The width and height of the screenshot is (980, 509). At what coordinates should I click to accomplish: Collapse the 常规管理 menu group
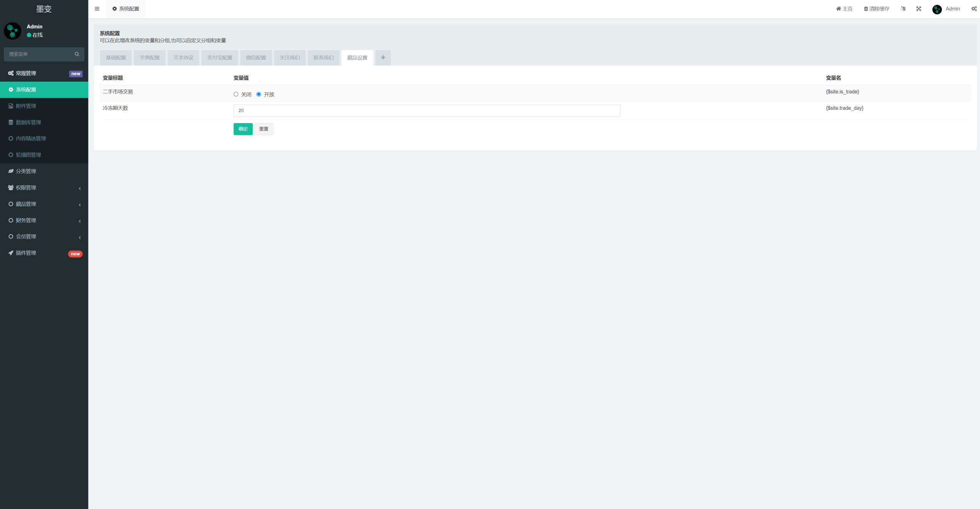point(44,73)
